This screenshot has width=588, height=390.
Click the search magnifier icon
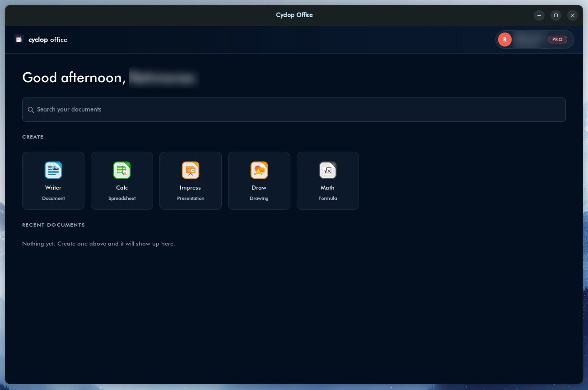point(31,110)
